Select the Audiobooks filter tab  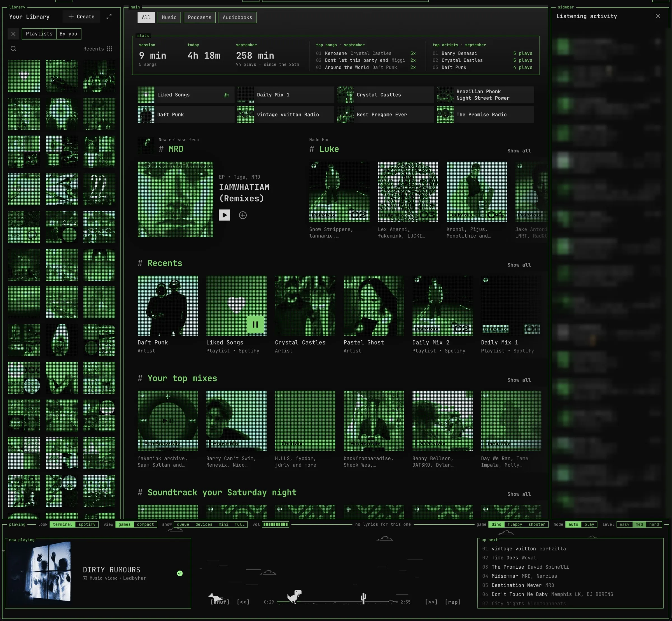[237, 17]
